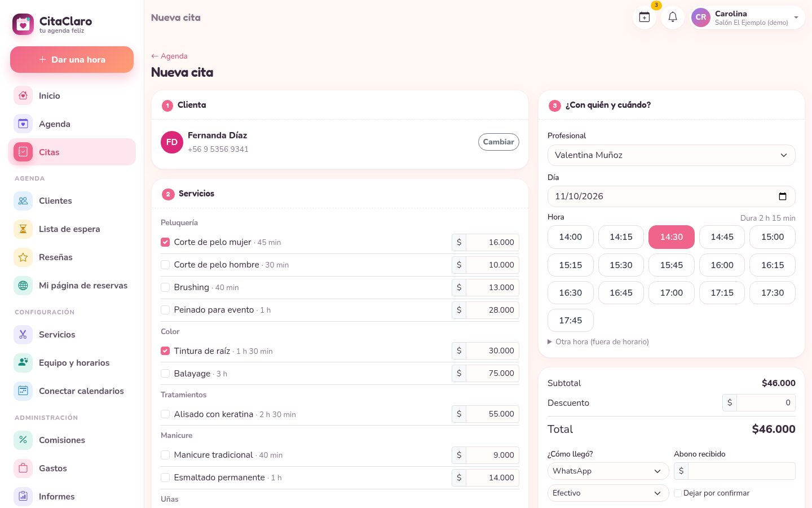Click the Reseñas star icon

(23, 257)
